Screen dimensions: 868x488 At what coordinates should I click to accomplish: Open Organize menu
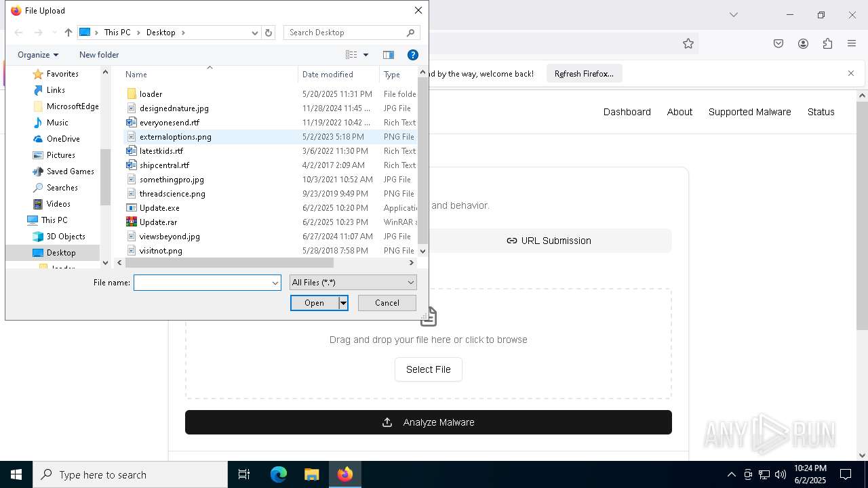pos(38,55)
